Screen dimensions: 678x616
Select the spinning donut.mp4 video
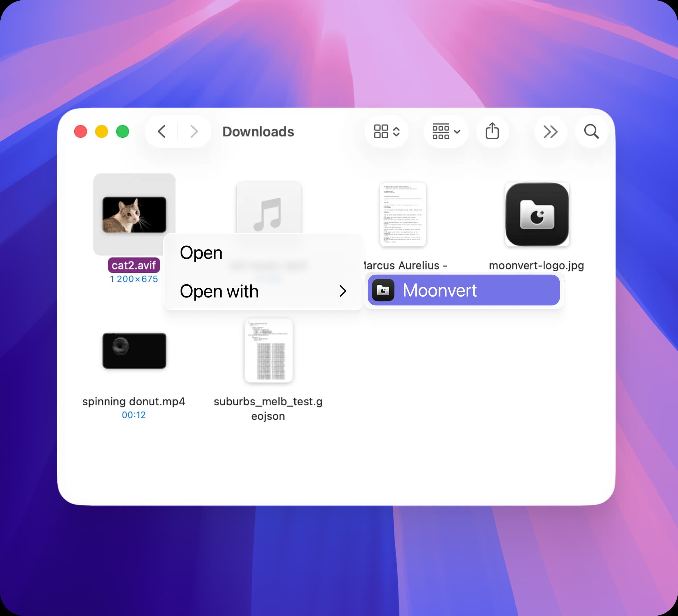pos(134,351)
